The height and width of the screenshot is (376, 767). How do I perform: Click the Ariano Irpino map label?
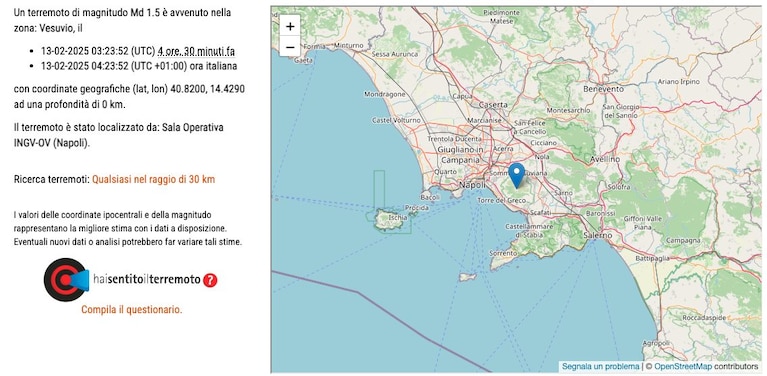pyautogui.click(x=679, y=81)
